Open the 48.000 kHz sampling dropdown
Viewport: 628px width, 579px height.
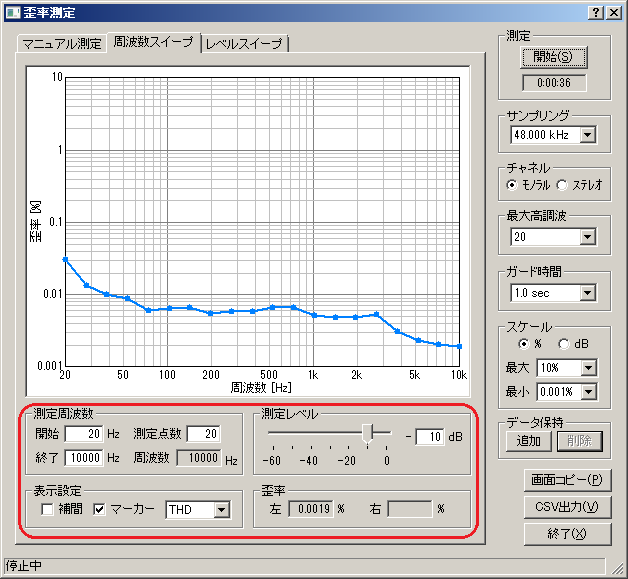pyautogui.click(x=588, y=135)
